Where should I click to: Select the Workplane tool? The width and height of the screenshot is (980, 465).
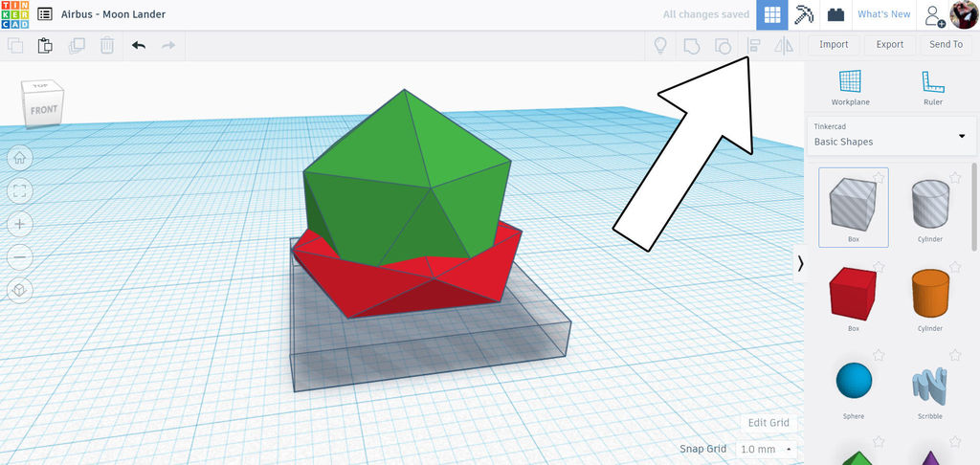[x=850, y=87]
